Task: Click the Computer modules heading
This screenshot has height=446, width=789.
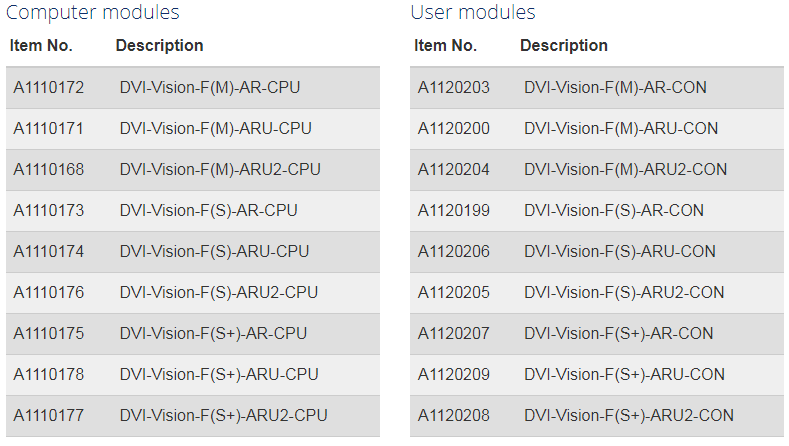Action: coord(93,12)
